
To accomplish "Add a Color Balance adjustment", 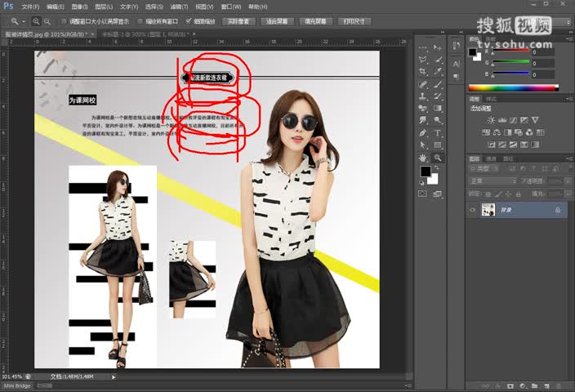I will click(x=497, y=132).
